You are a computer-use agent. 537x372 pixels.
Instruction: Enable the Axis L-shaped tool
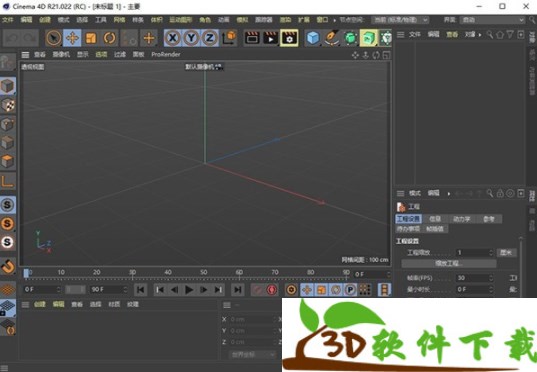(x=8, y=181)
